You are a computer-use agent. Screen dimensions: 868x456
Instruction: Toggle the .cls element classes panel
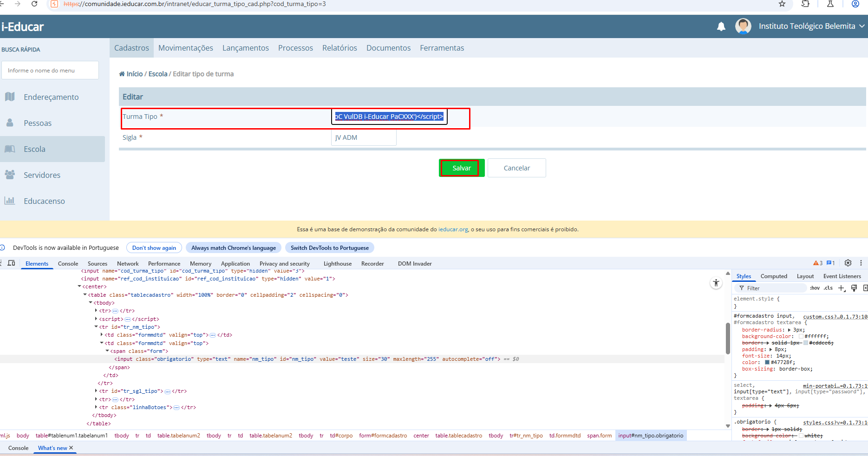[828, 288]
